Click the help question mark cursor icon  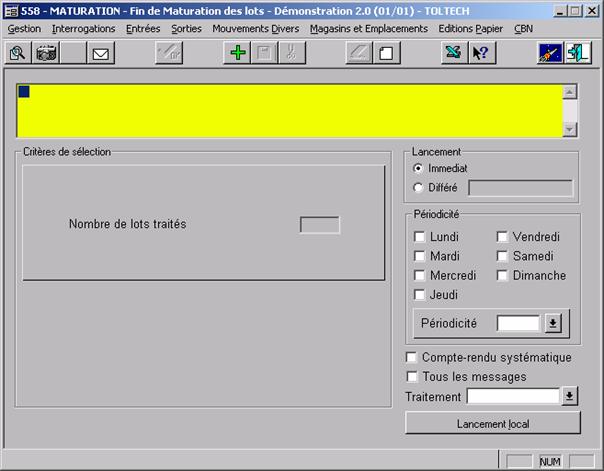coord(480,53)
